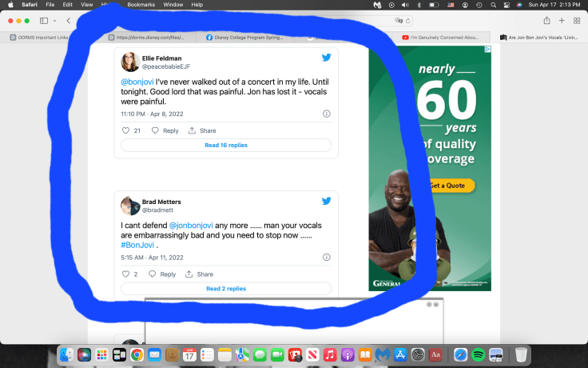Show the tab overview grid
The width and height of the screenshot is (588, 368).
[x=577, y=20]
